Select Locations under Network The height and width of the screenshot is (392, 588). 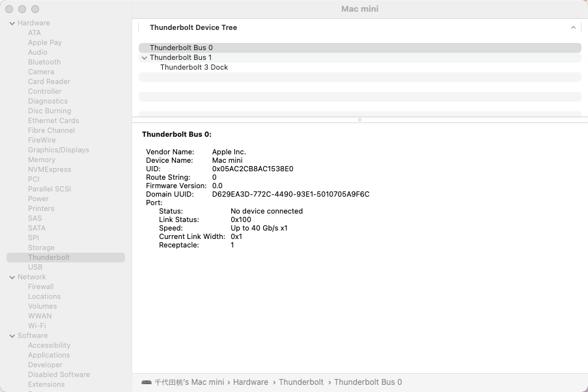(x=44, y=296)
